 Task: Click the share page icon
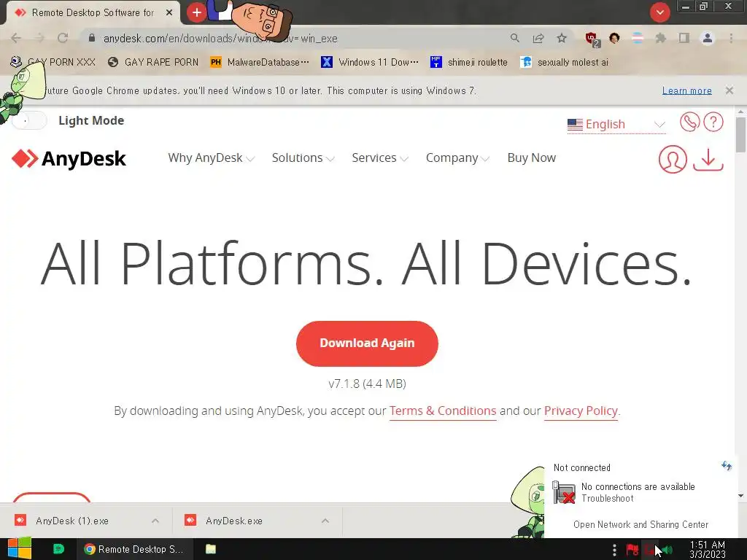click(x=538, y=38)
